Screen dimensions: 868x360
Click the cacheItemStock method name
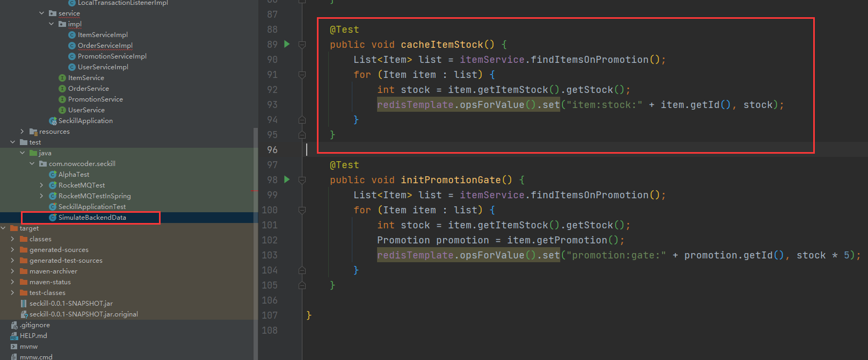(442, 45)
